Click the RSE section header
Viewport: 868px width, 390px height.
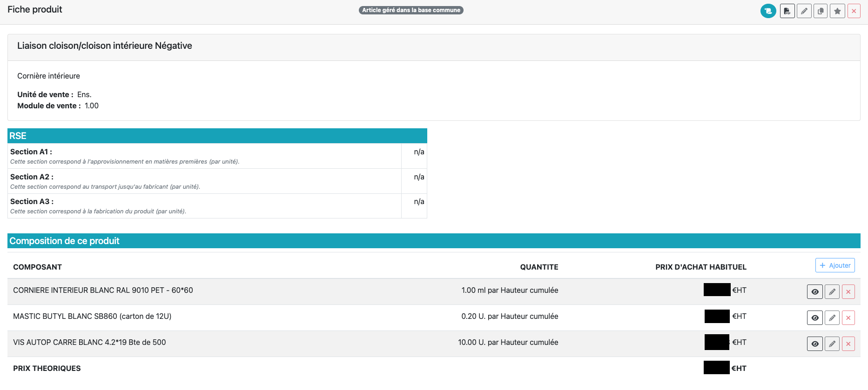click(217, 136)
